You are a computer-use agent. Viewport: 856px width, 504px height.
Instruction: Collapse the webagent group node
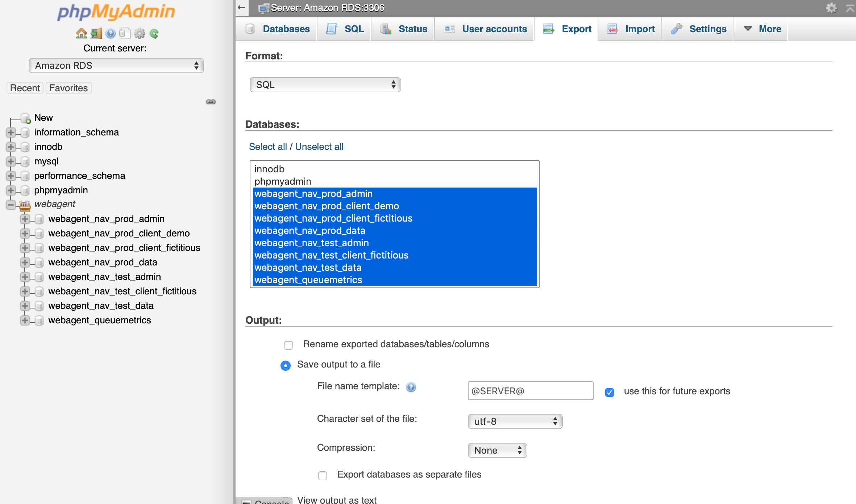[11, 205]
